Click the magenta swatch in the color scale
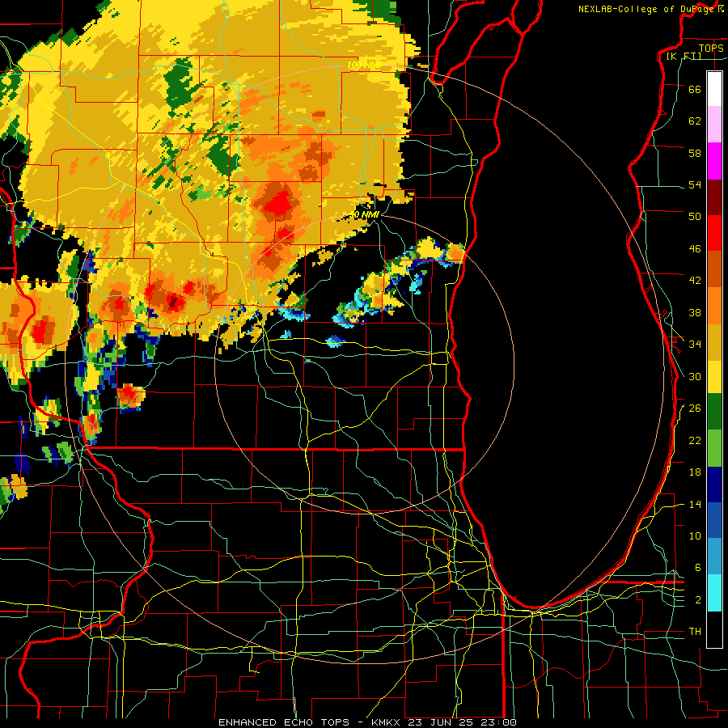 (x=714, y=161)
